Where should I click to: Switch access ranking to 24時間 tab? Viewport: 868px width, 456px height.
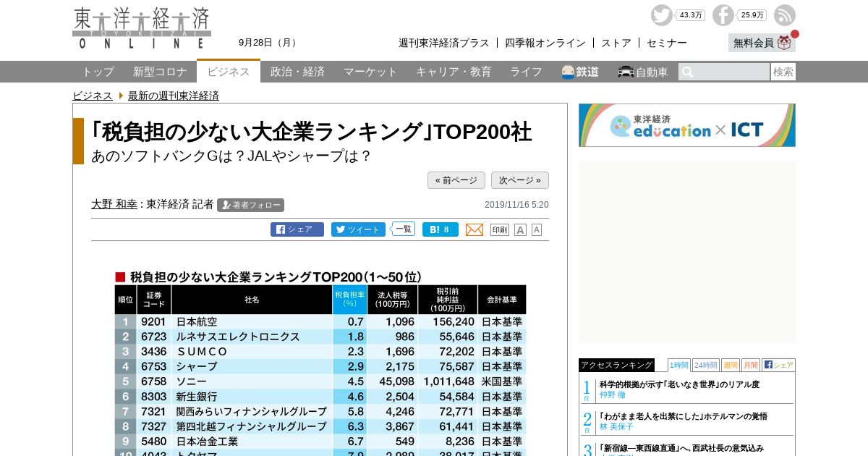click(706, 365)
